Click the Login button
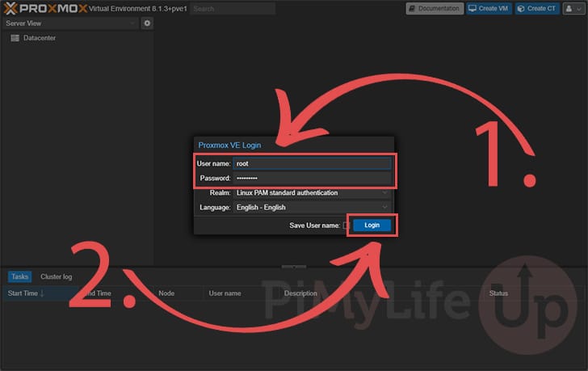The width and height of the screenshot is (588, 371). (372, 225)
